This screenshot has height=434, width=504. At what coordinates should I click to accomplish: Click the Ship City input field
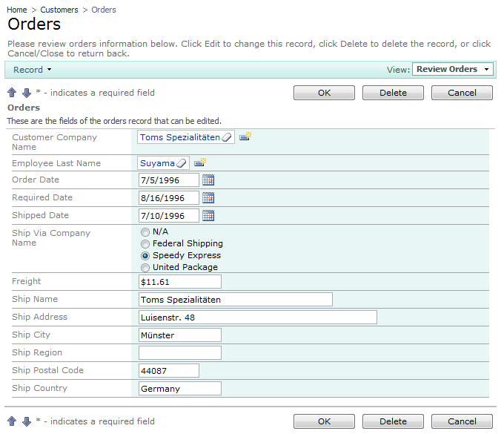pyautogui.click(x=180, y=335)
